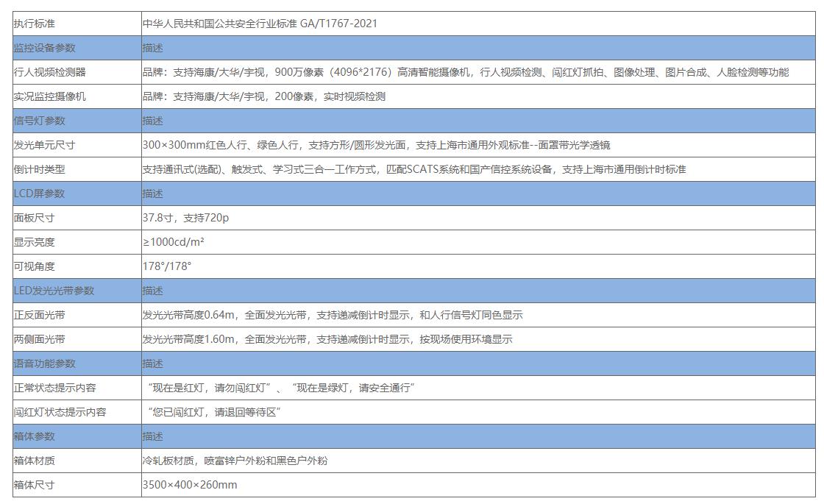Viewport: 824px width, 504px height.
Task: Select the 900万像素 camera description cell
Action: (465, 72)
